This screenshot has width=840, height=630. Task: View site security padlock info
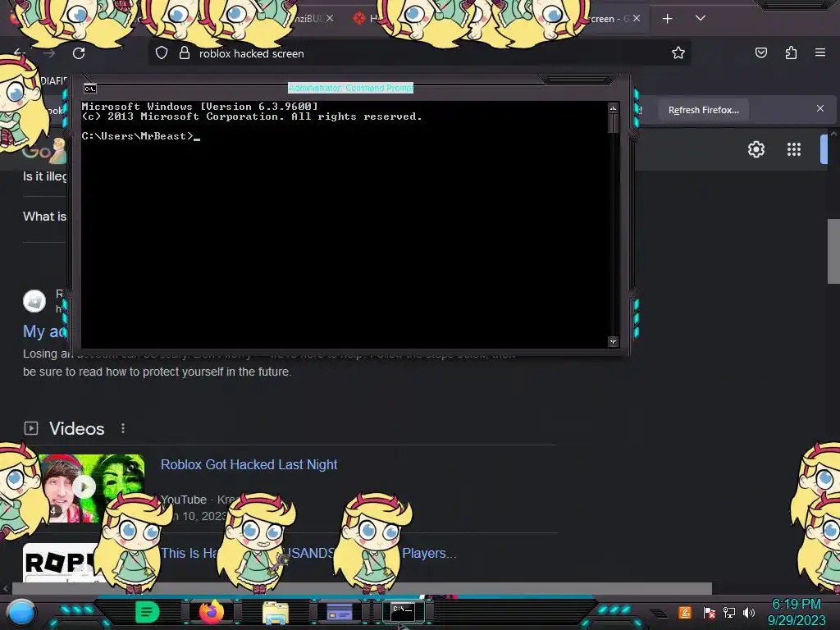(x=185, y=53)
